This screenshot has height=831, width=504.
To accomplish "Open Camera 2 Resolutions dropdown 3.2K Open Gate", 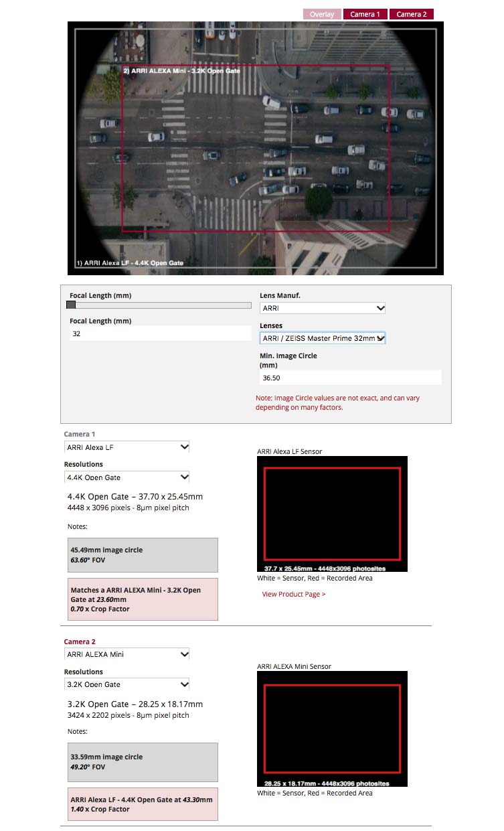I will pos(127,684).
